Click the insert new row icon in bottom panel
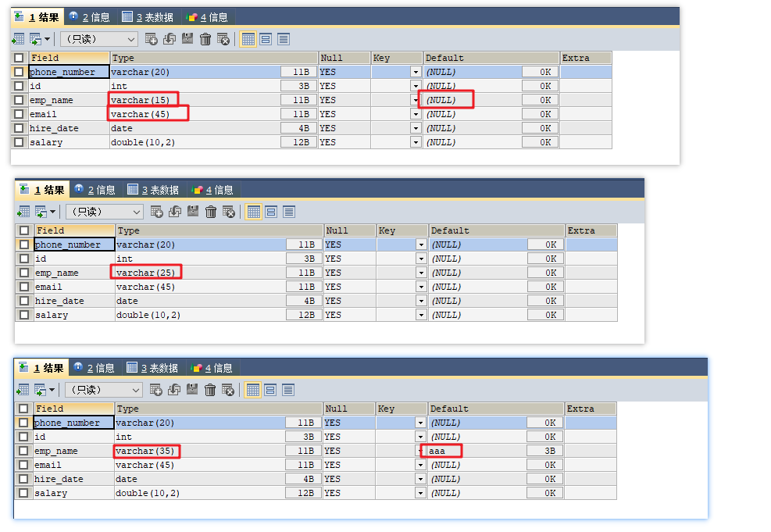The image size is (771, 532). (156, 389)
